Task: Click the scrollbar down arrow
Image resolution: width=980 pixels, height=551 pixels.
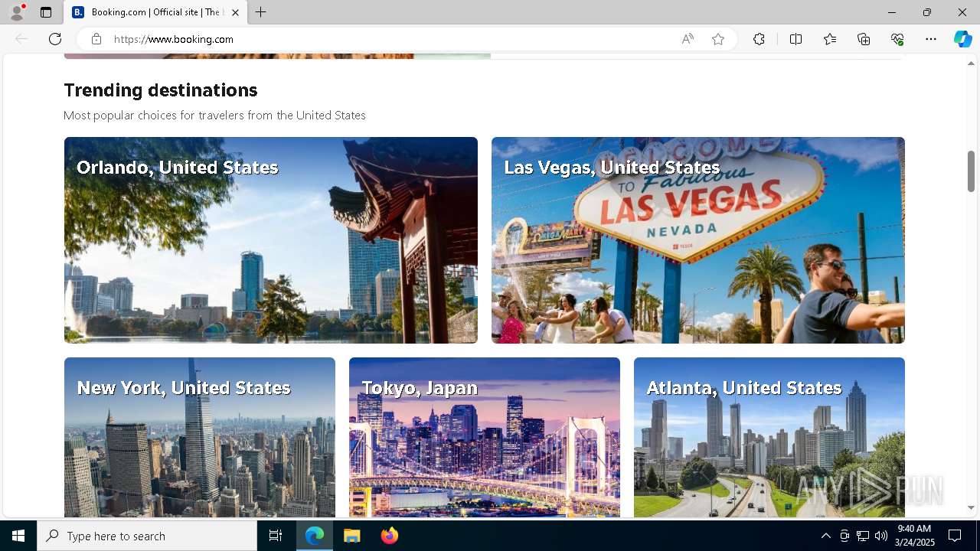Action: [x=971, y=507]
